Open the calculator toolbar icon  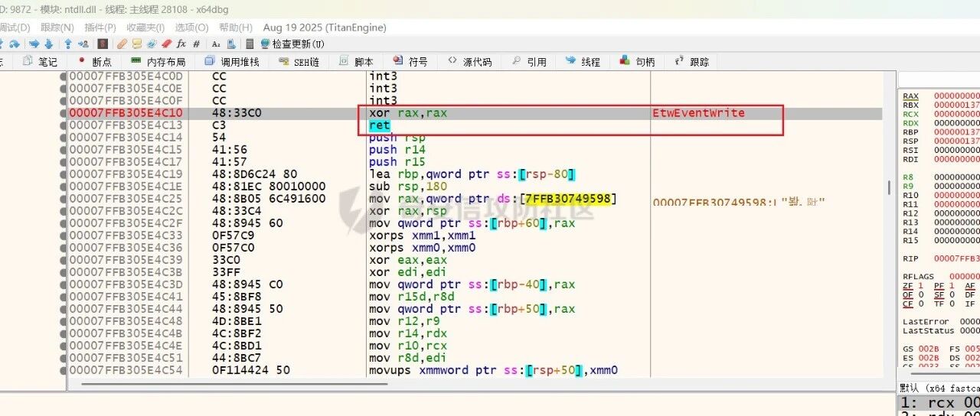250,44
